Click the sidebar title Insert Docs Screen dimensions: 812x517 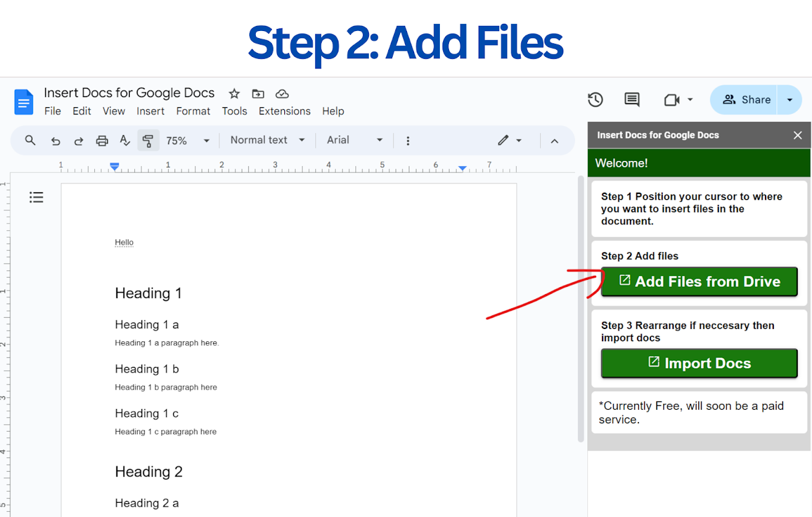click(658, 135)
